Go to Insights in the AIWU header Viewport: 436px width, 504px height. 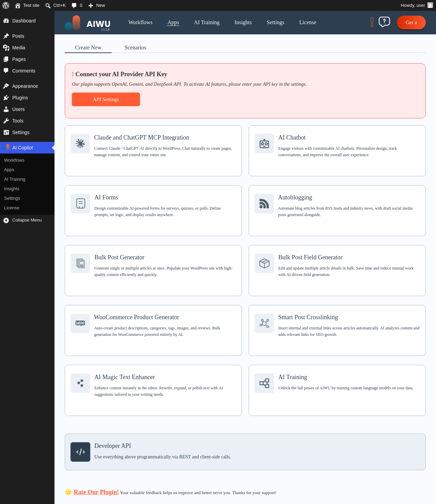tap(243, 22)
